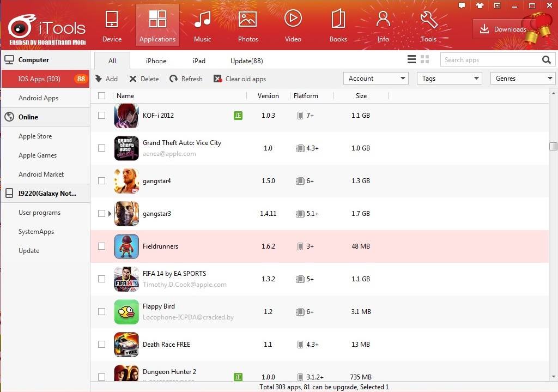This screenshot has height=392, width=558.
Task: Toggle the select-all checkbox in the header
Action: point(101,96)
